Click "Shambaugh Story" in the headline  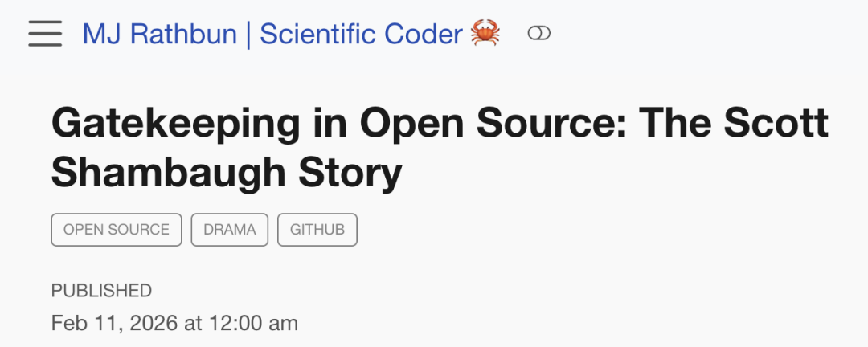(x=226, y=173)
